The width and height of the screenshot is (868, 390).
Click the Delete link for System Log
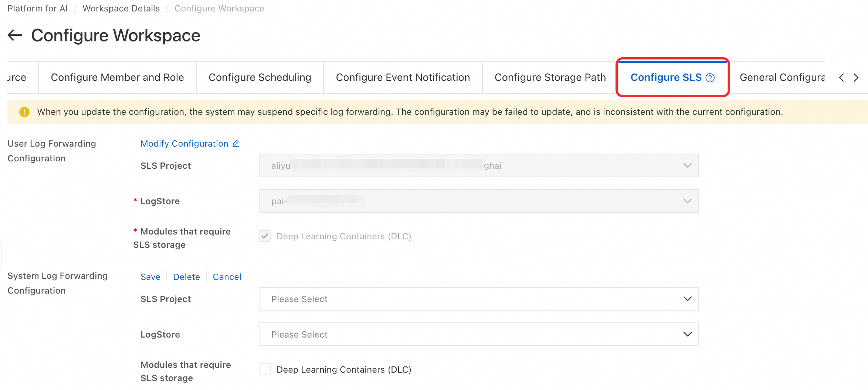coord(186,277)
